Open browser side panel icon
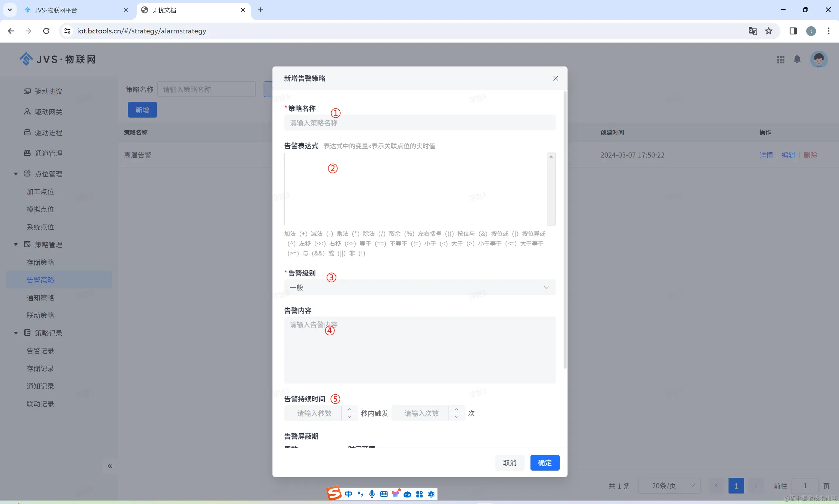The image size is (839, 504). click(793, 31)
